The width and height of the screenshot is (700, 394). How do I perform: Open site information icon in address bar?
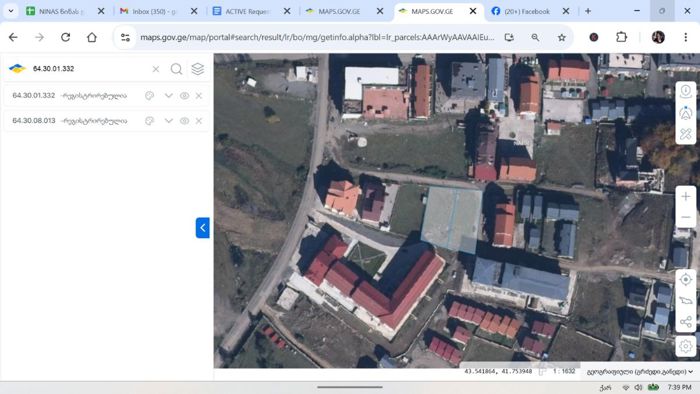tap(125, 37)
